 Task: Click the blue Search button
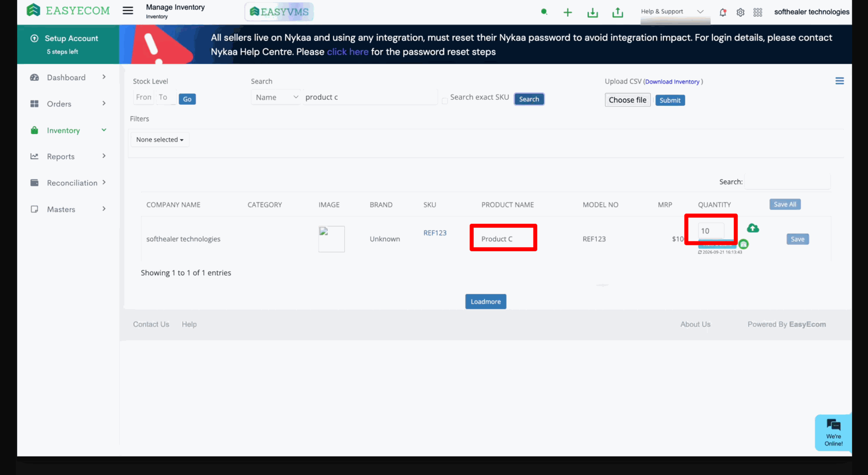coord(529,99)
